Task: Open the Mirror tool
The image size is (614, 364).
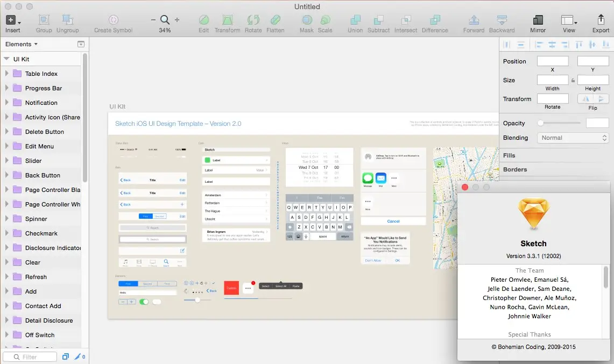Action: pos(538,20)
